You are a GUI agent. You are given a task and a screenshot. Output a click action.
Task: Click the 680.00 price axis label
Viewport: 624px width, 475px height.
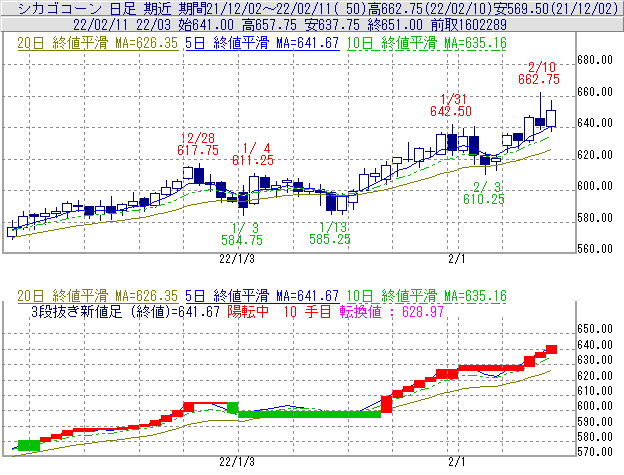(595, 60)
